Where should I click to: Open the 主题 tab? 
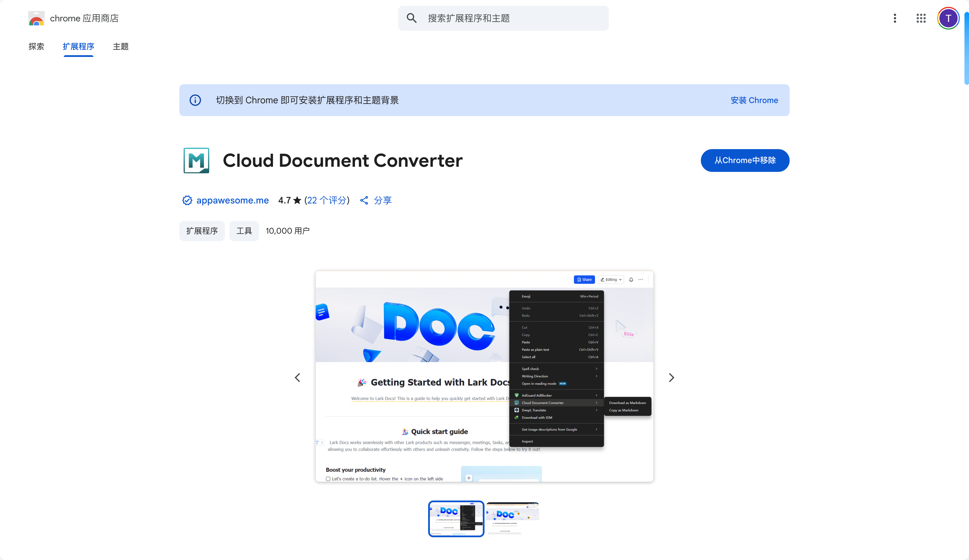[x=120, y=46]
